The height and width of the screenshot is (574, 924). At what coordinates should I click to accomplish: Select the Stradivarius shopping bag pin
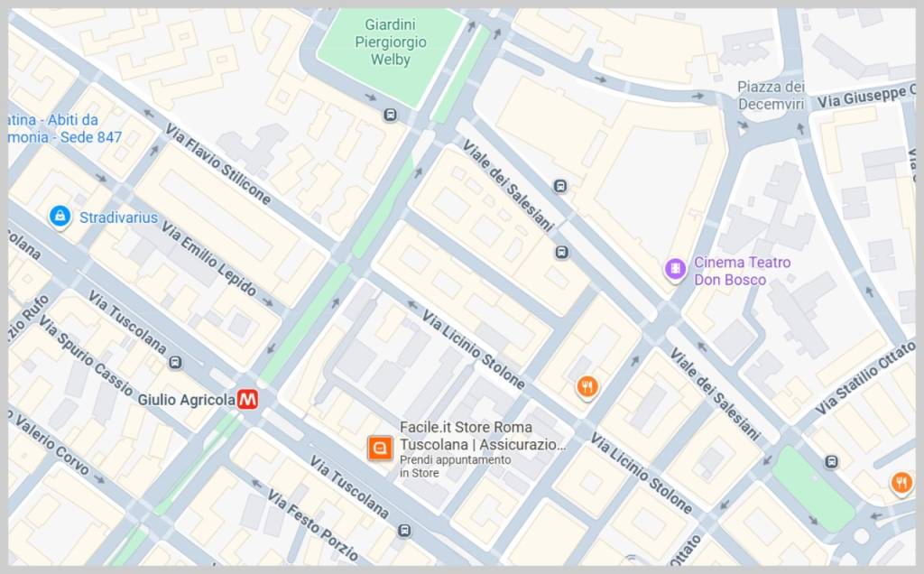point(60,217)
